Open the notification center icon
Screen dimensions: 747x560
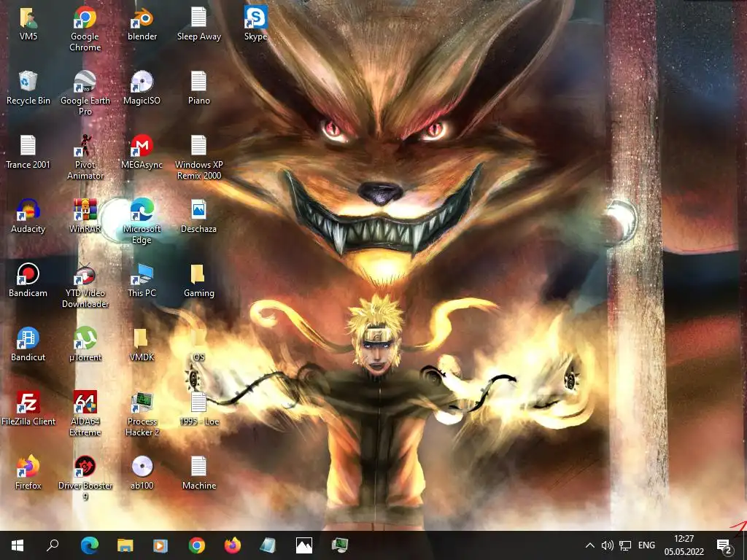coord(724,547)
